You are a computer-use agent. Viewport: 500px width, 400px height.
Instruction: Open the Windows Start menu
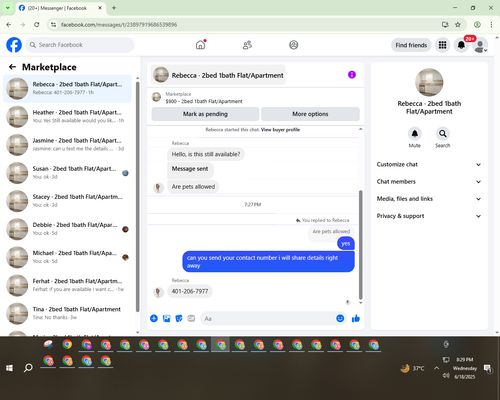point(9,368)
